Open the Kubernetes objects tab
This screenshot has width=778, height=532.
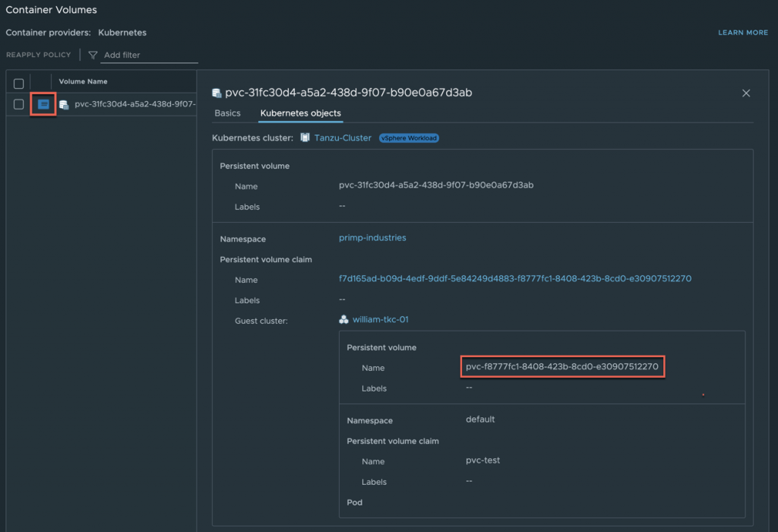click(299, 112)
